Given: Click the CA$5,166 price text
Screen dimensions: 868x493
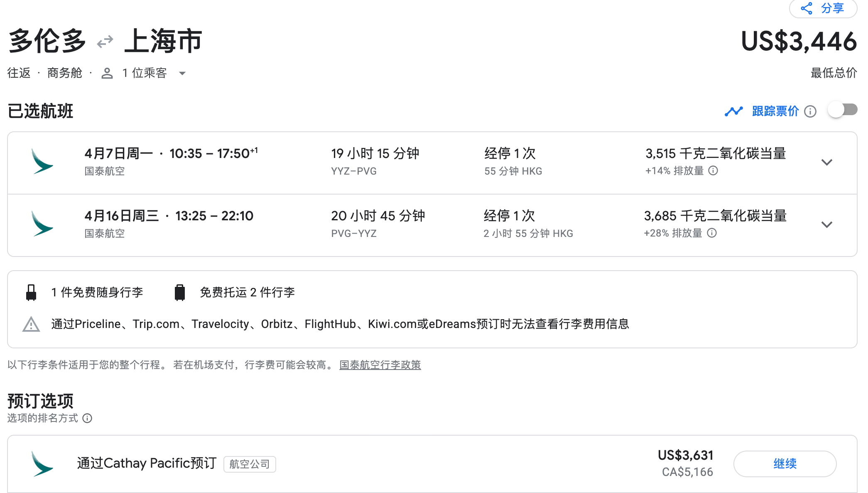Looking at the screenshot, I should (687, 472).
